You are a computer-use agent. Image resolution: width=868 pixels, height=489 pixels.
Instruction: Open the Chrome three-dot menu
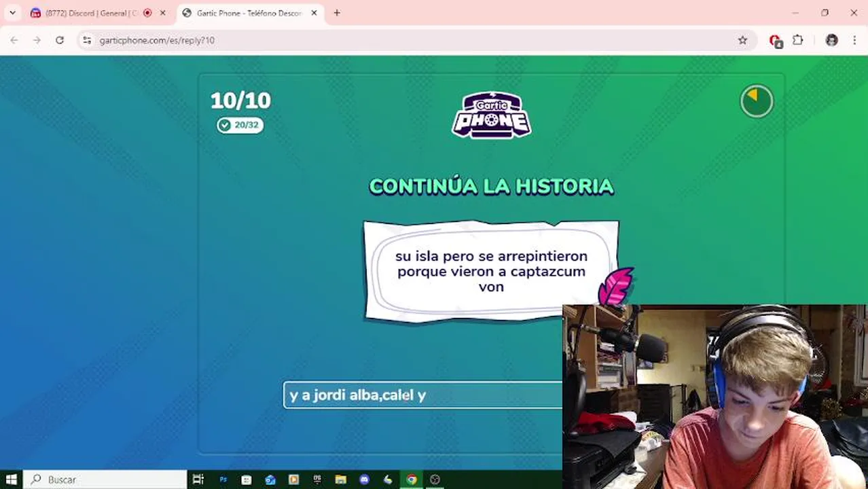pos(854,40)
